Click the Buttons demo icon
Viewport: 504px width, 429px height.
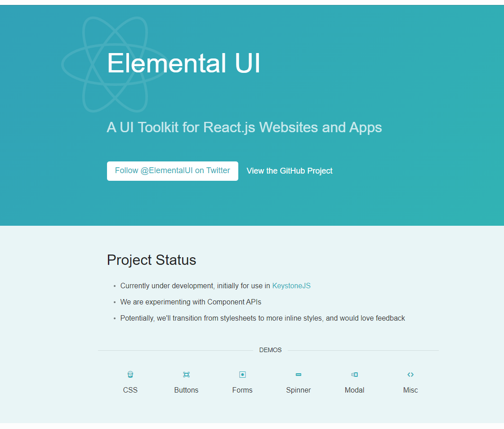187,374
